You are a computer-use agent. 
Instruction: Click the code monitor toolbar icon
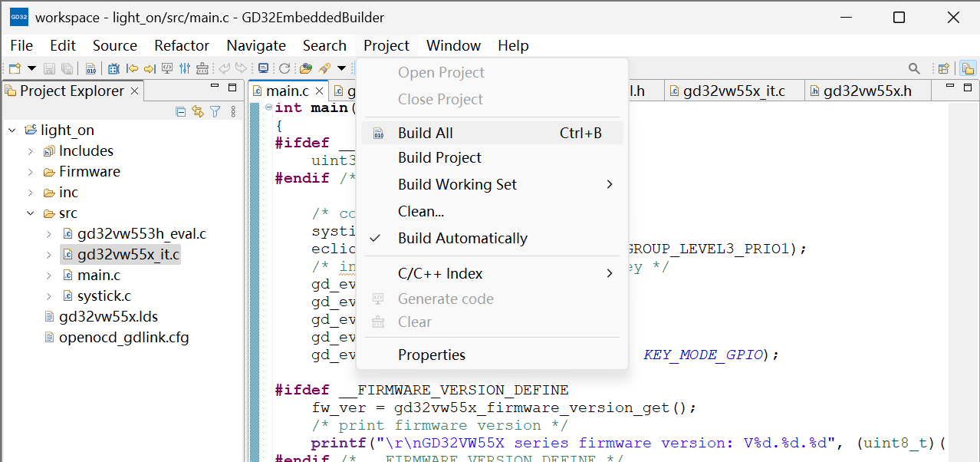click(167, 68)
